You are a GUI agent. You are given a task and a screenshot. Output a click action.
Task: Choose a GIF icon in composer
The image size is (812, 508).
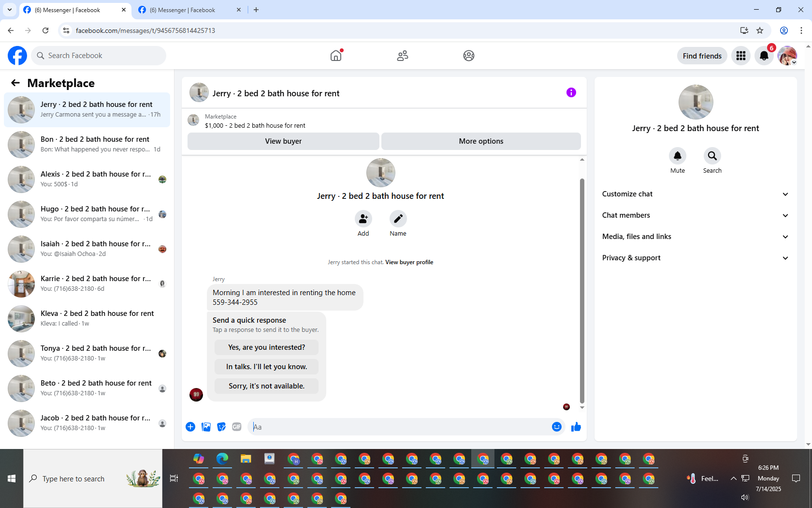[237, 427]
